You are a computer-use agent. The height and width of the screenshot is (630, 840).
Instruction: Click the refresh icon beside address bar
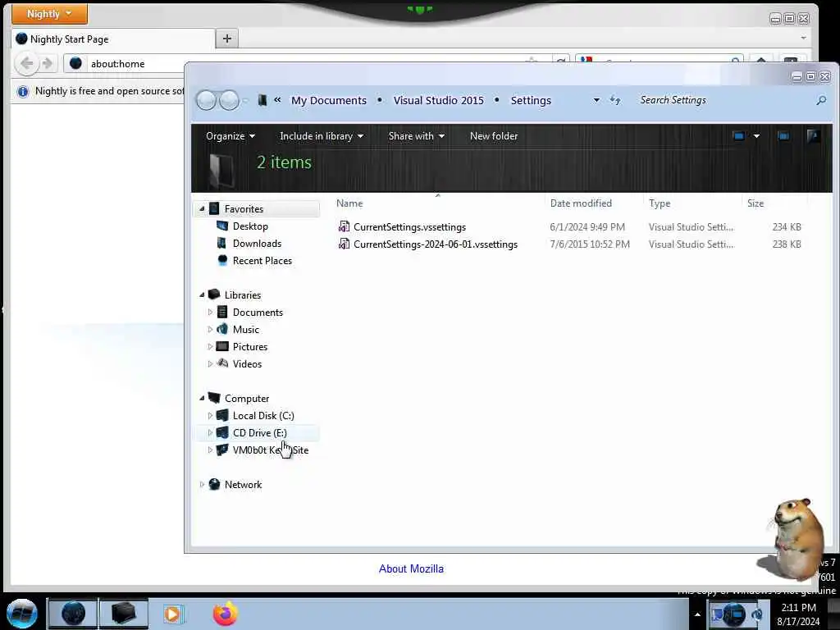pos(615,100)
